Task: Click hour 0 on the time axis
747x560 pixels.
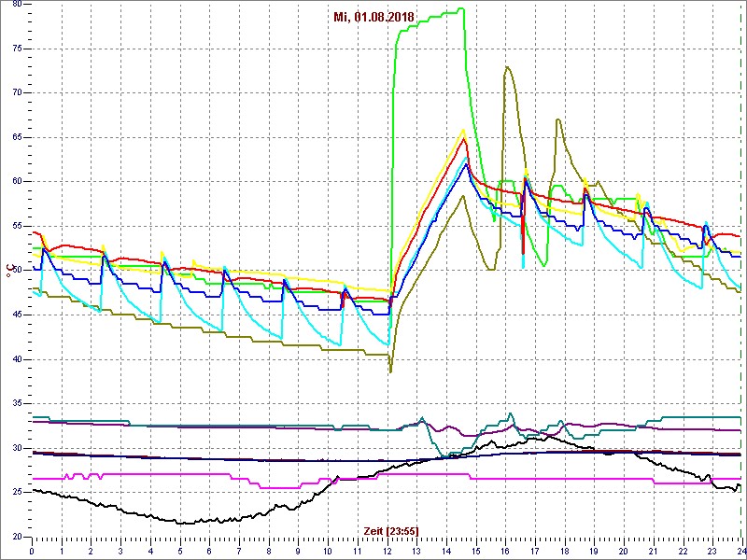Action: pos(32,550)
